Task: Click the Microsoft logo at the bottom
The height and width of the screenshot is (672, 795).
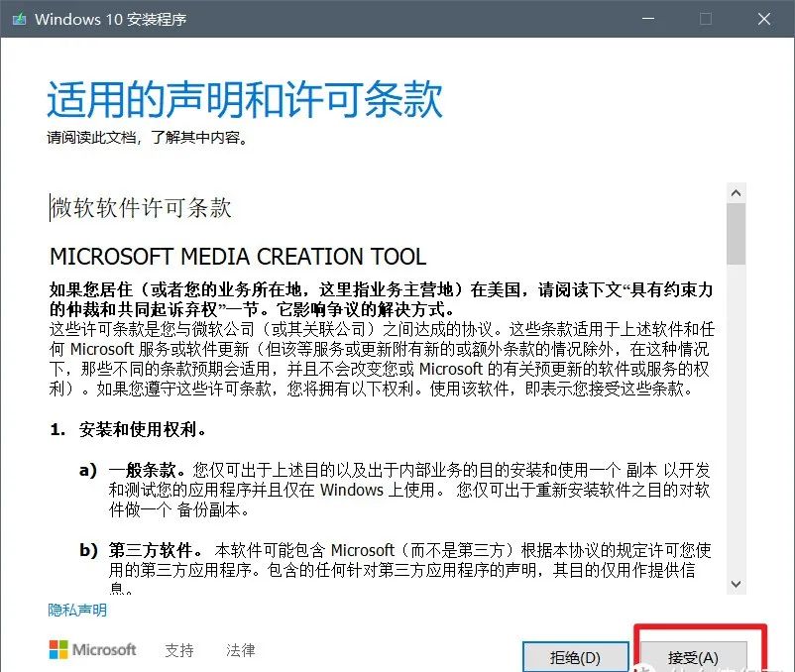Action: tap(91, 650)
